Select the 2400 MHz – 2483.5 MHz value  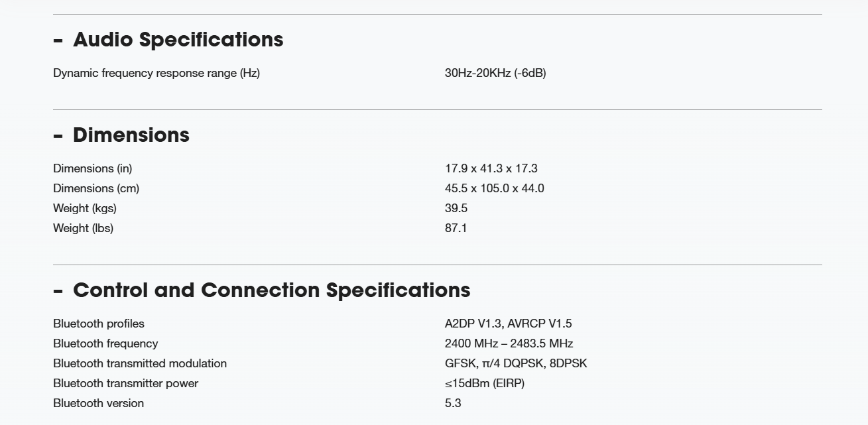tap(509, 343)
